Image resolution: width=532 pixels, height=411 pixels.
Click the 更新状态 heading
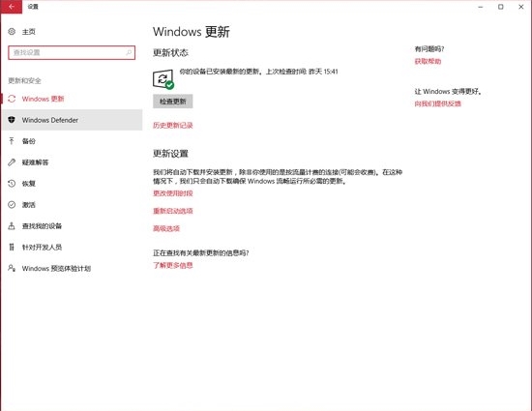point(170,52)
